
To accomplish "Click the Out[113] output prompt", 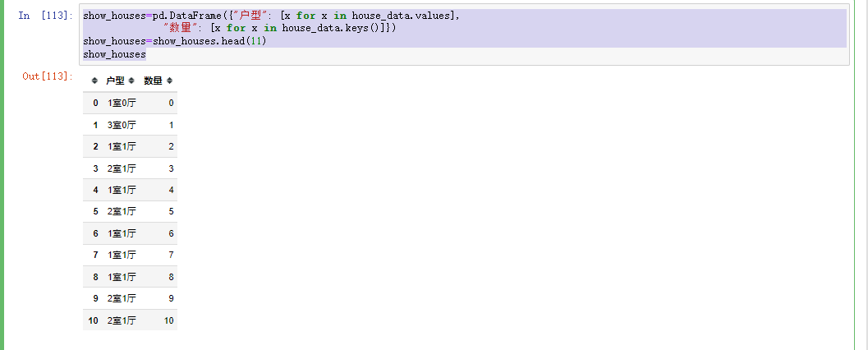I will (x=48, y=76).
